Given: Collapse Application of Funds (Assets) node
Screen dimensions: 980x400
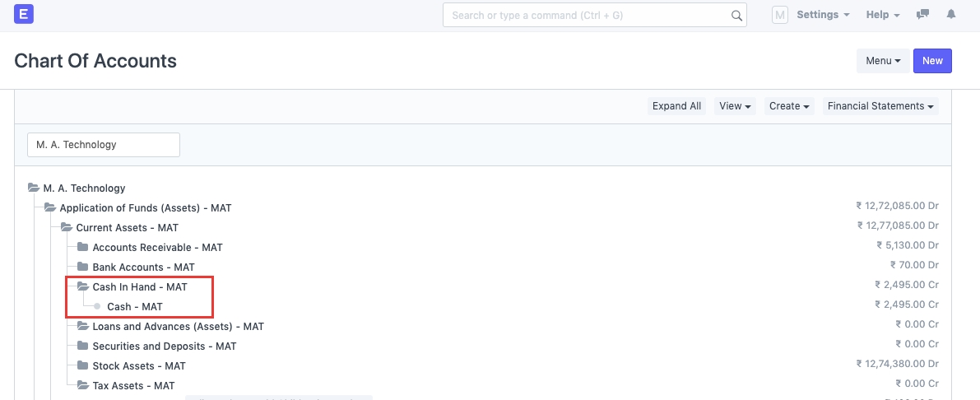Looking at the screenshot, I should 49,208.
